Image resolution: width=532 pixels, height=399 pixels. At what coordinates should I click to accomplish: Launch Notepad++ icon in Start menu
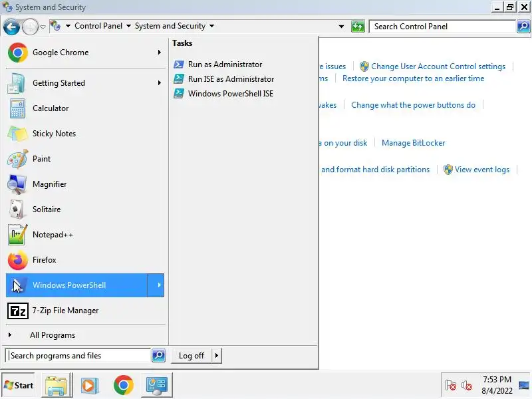[17, 235]
